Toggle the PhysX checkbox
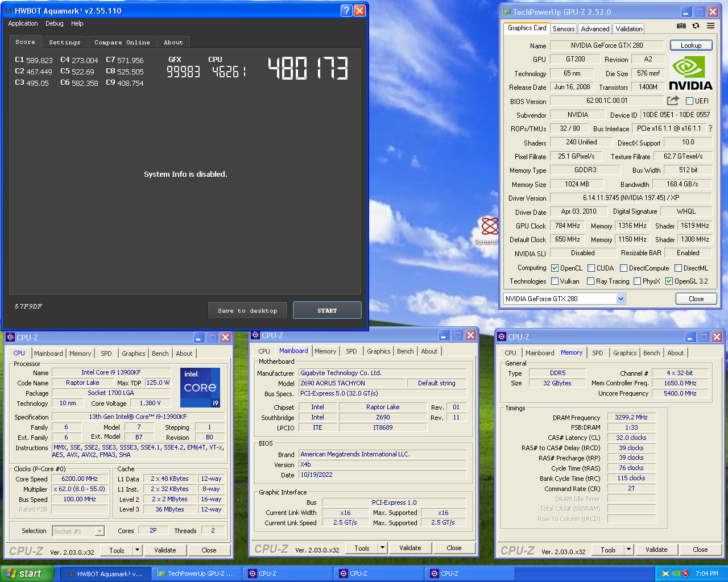The image size is (728, 582). click(637, 281)
